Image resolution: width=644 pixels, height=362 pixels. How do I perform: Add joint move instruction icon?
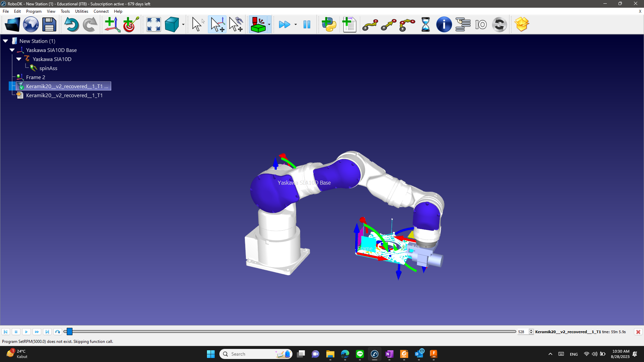pos(370,24)
